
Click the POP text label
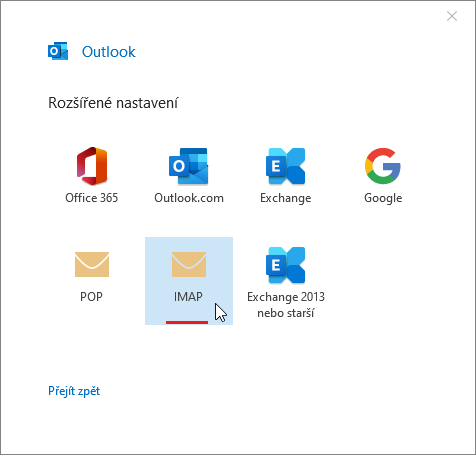pyautogui.click(x=91, y=297)
